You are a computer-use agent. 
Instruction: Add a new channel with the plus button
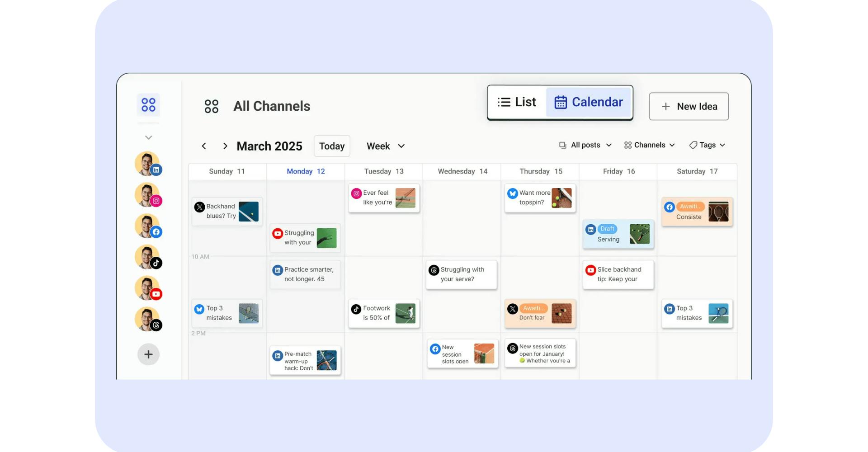coord(148,354)
